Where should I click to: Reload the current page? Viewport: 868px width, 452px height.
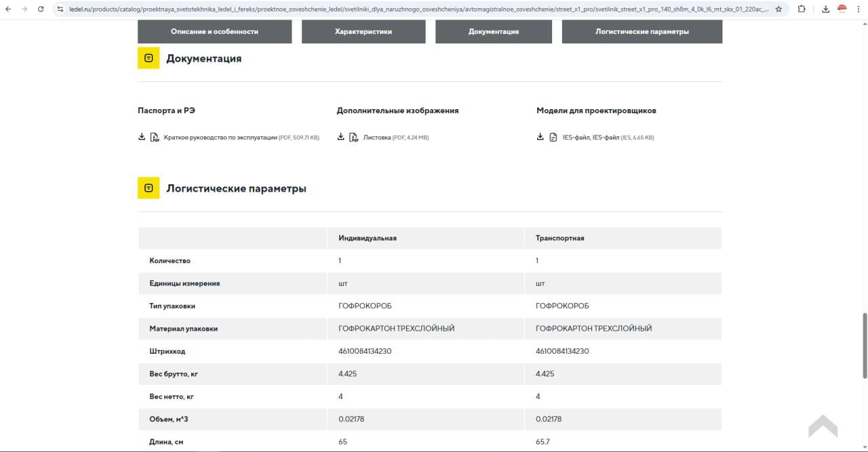[41, 10]
